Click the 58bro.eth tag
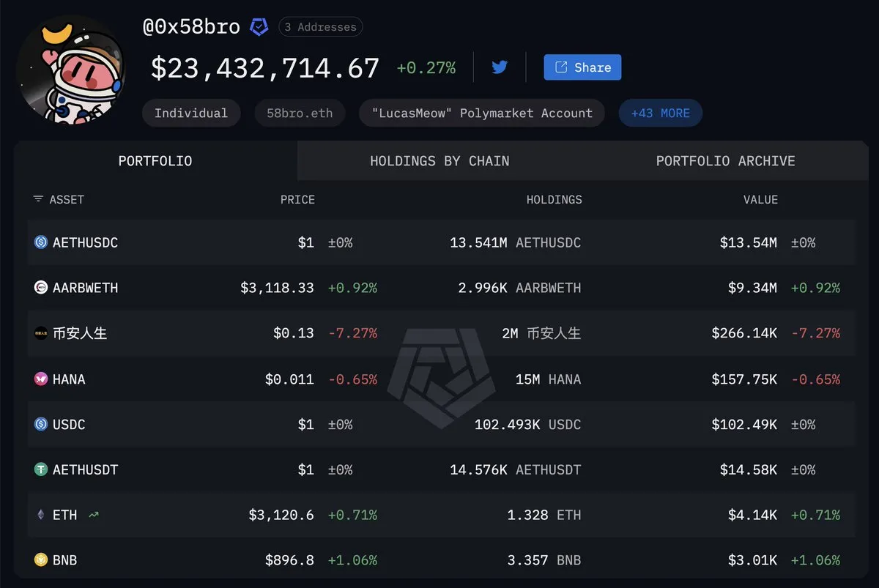 300,113
